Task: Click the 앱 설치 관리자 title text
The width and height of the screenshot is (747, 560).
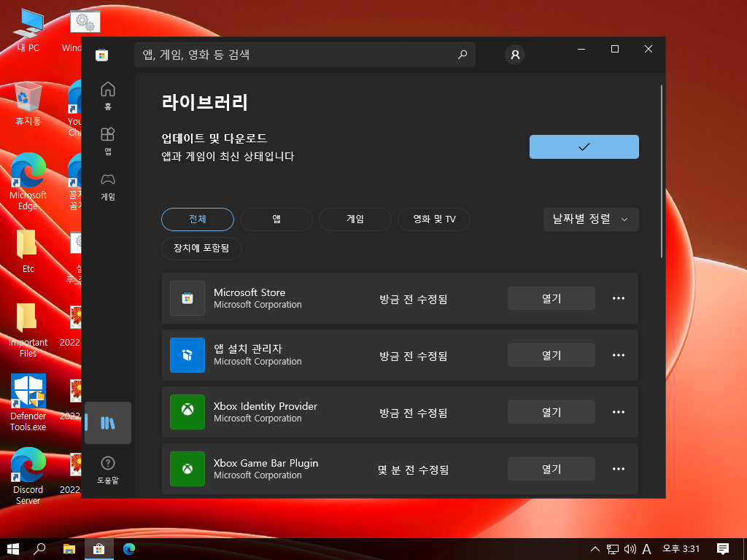Action: click(248, 349)
